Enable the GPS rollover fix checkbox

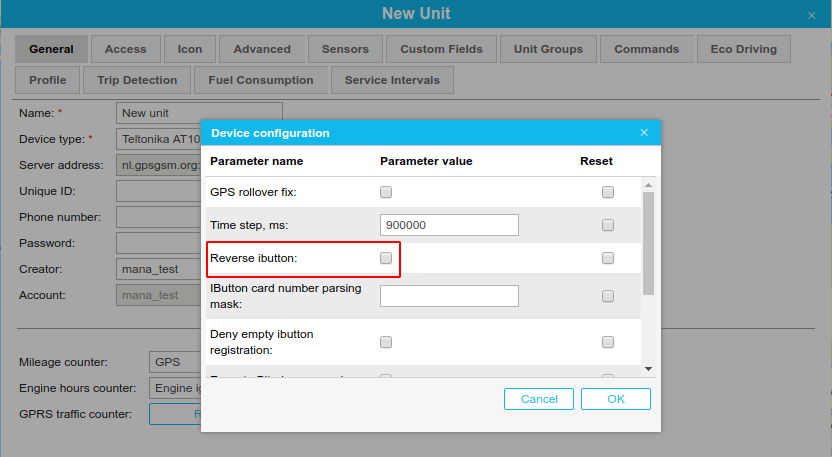pos(386,192)
